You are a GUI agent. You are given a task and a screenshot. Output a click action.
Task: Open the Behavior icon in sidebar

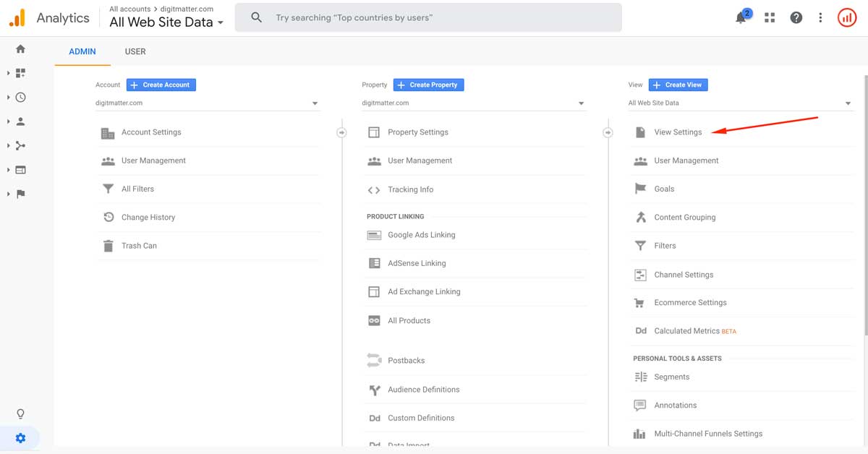coord(20,170)
